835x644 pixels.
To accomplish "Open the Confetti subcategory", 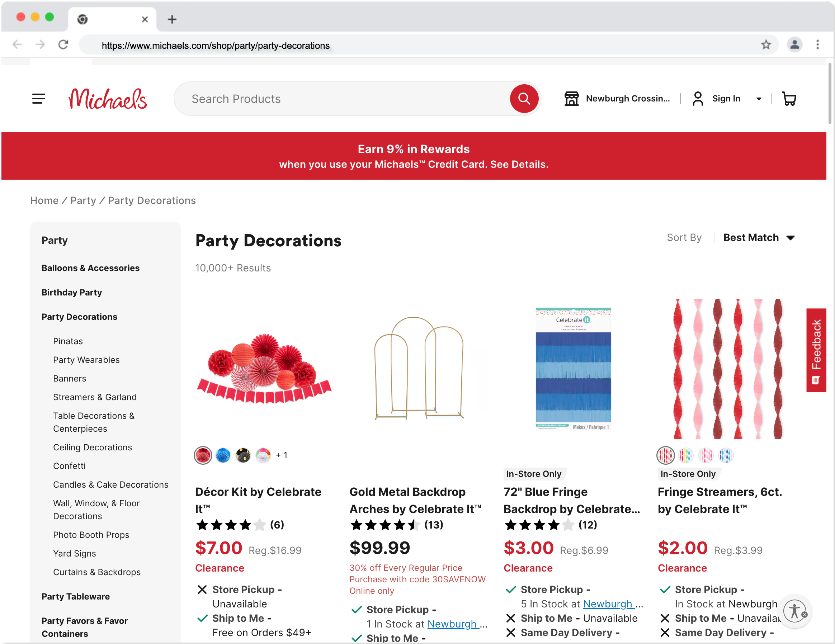I will [69, 466].
